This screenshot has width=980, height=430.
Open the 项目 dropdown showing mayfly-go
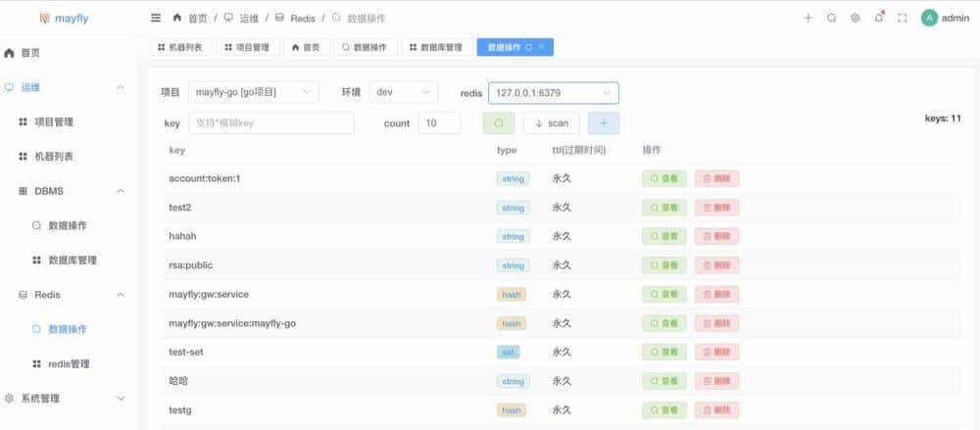click(253, 92)
